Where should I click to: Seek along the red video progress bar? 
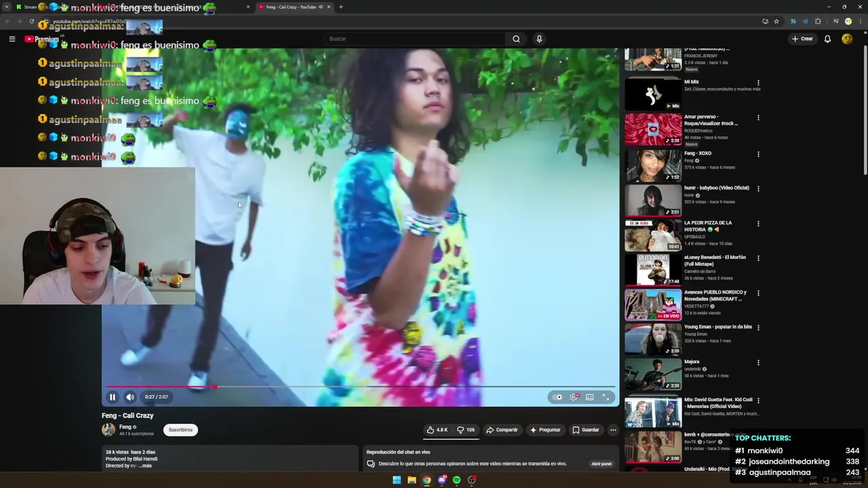tap(360, 387)
